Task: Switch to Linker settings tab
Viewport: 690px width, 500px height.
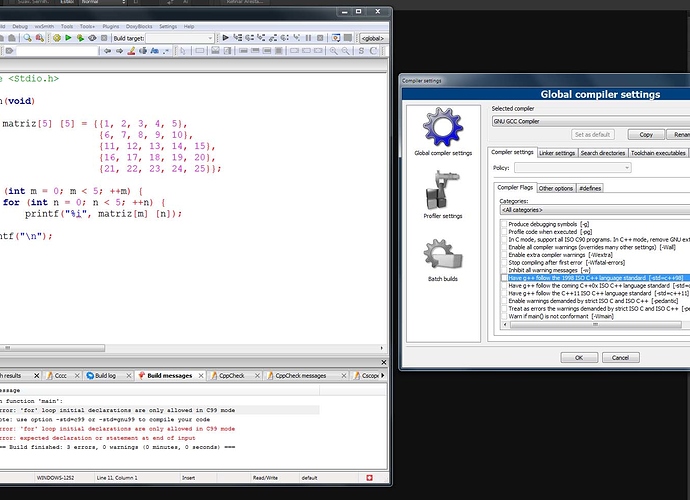Action: [557, 153]
